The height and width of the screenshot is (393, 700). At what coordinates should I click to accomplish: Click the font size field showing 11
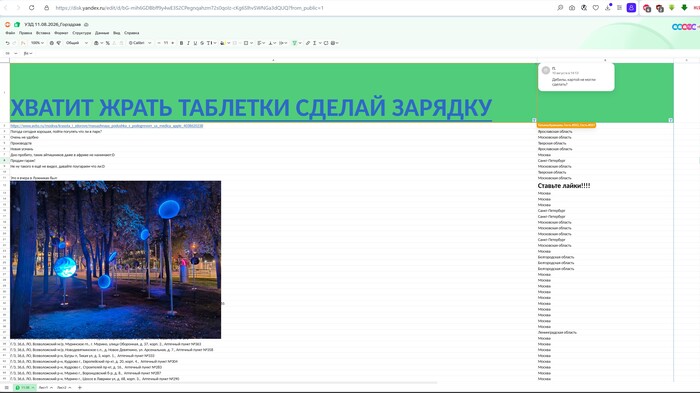click(x=166, y=43)
